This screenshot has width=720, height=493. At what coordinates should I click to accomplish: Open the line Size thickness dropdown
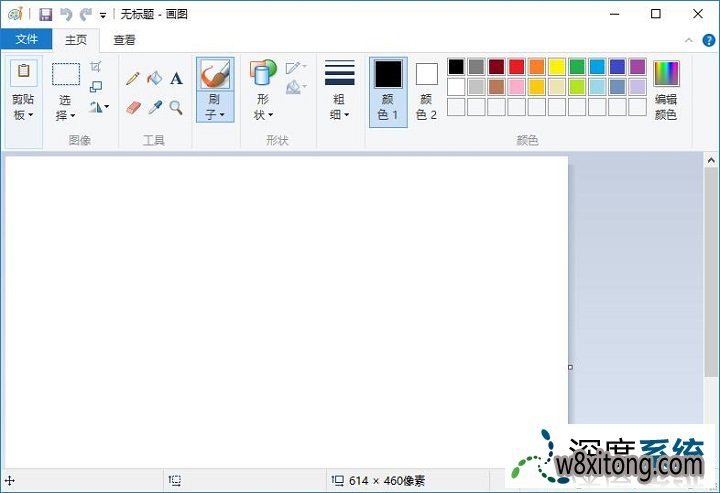[x=340, y=108]
